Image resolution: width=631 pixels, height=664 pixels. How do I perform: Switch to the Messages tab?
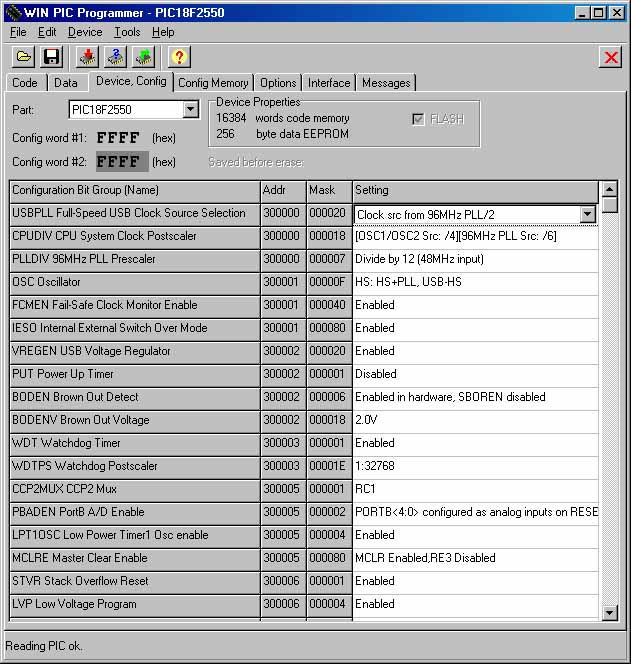(386, 83)
